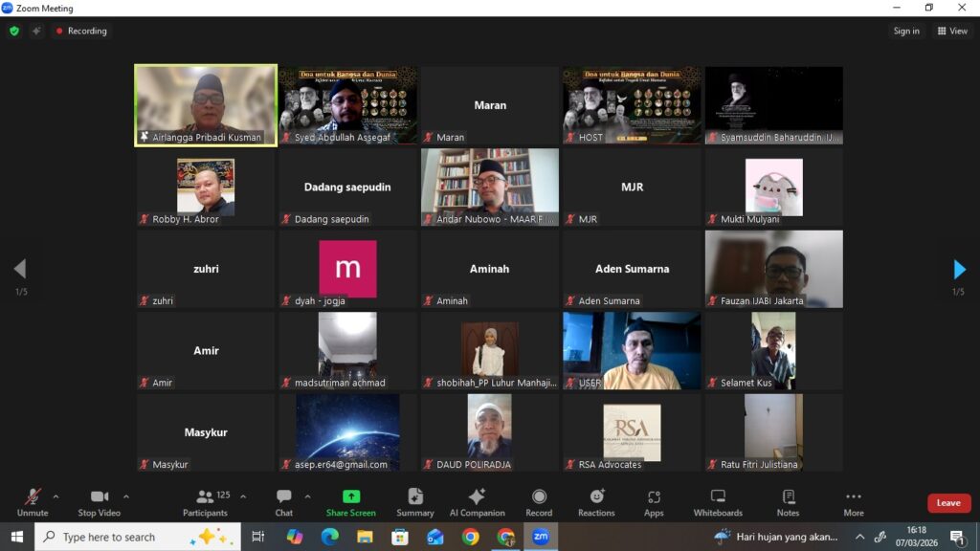Click the green Share Screen icon
The width and height of the screenshot is (980, 551).
(x=351, y=496)
